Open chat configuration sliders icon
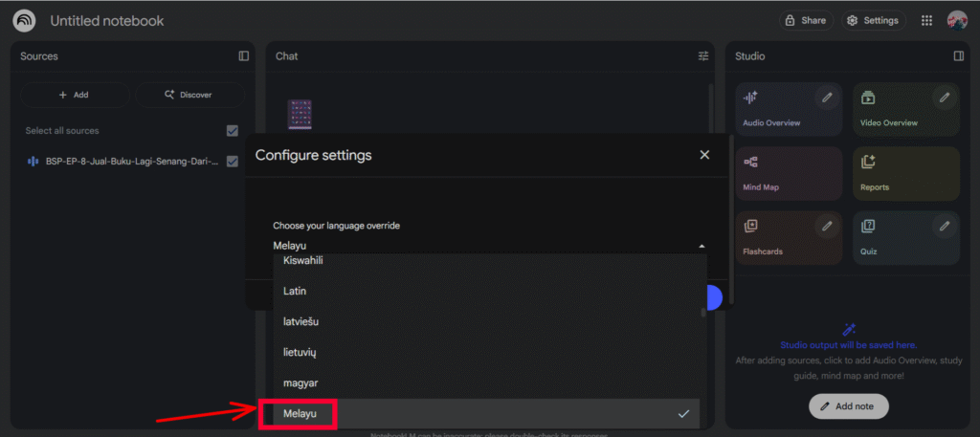980x437 pixels. tap(703, 56)
